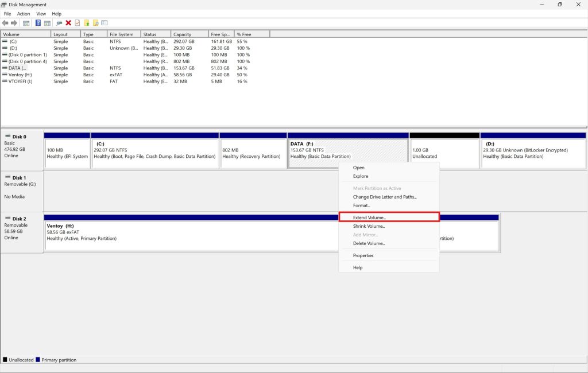
Task: Open the Action menu
Action: [x=24, y=14]
